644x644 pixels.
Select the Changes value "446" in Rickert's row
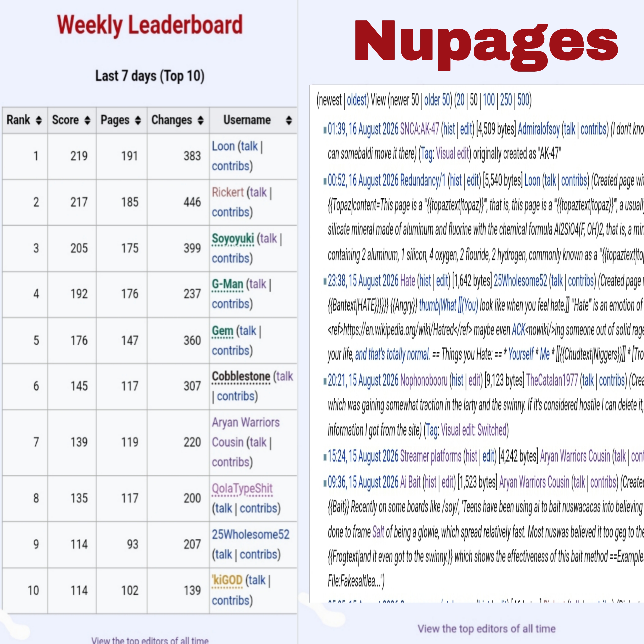tap(192, 202)
